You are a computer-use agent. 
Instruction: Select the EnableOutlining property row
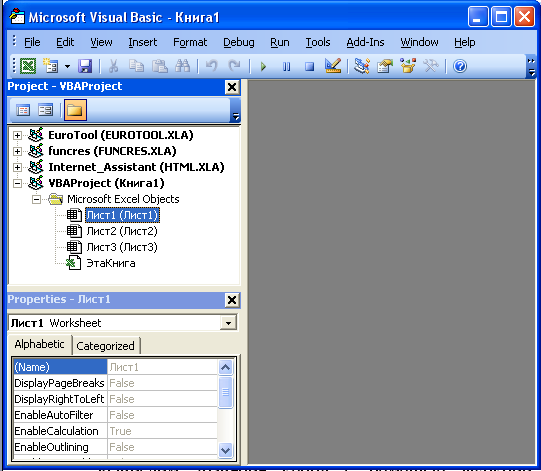[115, 447]
